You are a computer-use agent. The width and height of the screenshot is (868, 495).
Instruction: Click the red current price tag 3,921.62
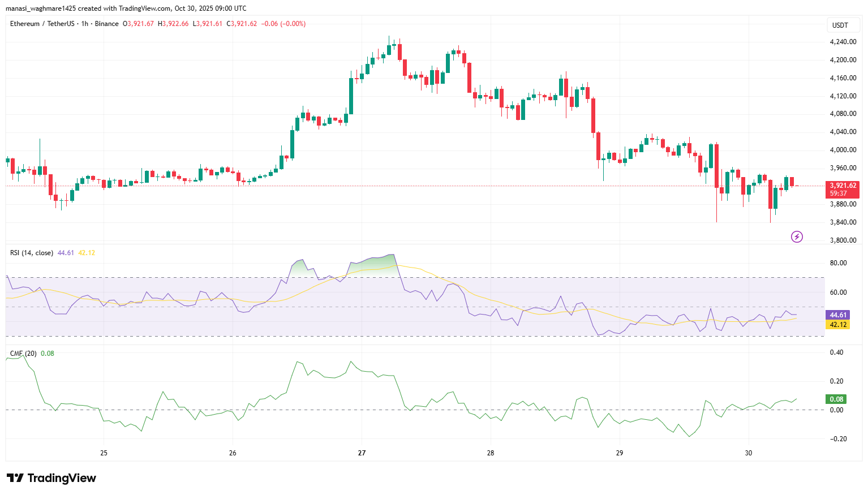[x=842, y=185]
